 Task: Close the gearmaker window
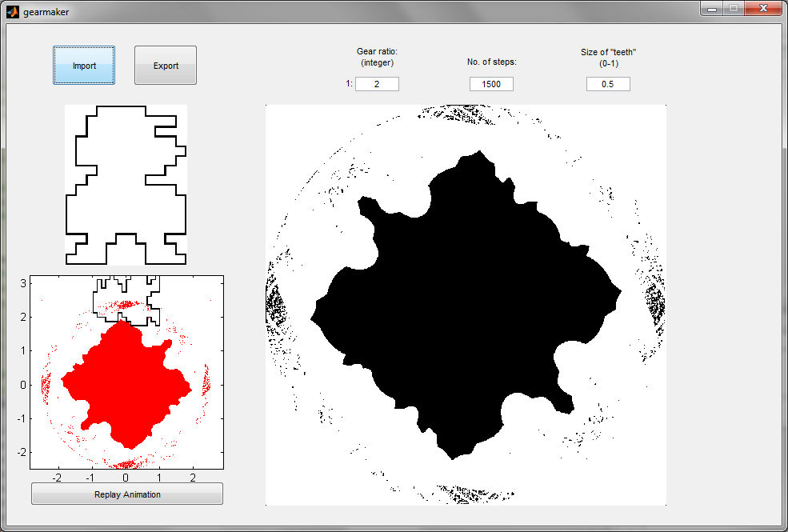[763, 9]
